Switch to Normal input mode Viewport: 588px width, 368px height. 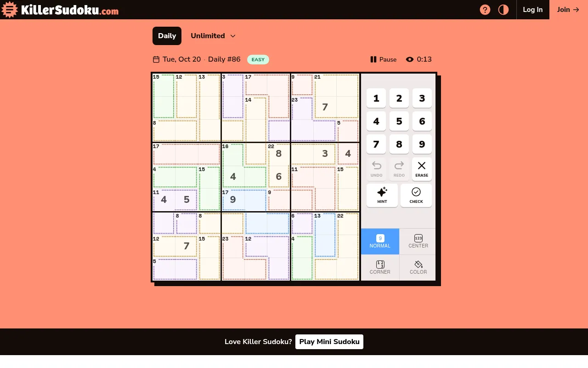coord(380,241)
